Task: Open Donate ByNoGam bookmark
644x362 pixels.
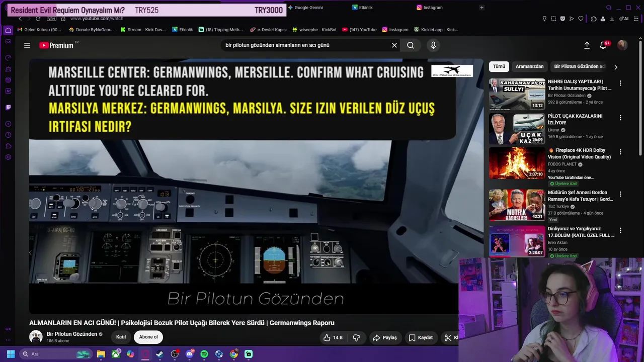Action: coord(91,30)
